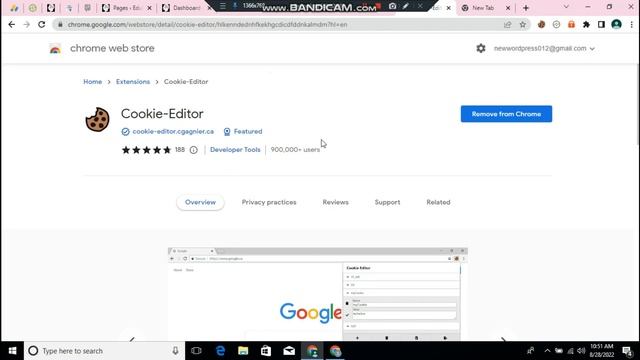Switch to the Privacy practices tab
This screenshot has height=360, width=640.
pos(269,202)
